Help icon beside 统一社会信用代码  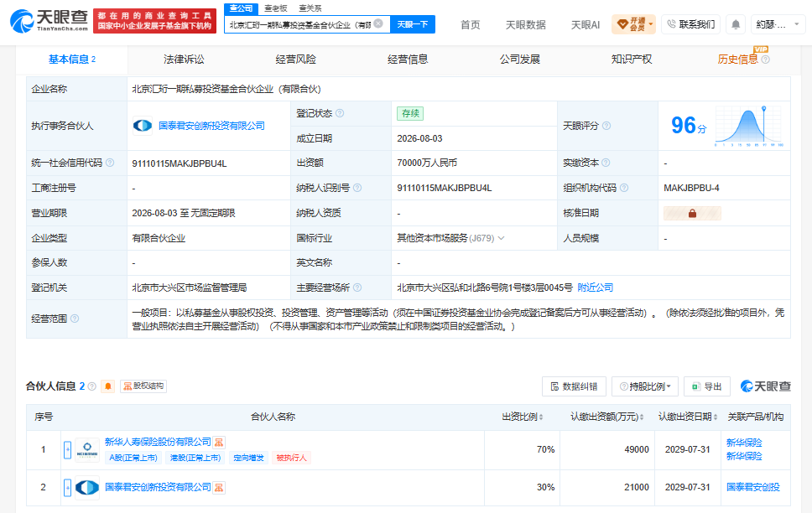[x=110, y=163]
